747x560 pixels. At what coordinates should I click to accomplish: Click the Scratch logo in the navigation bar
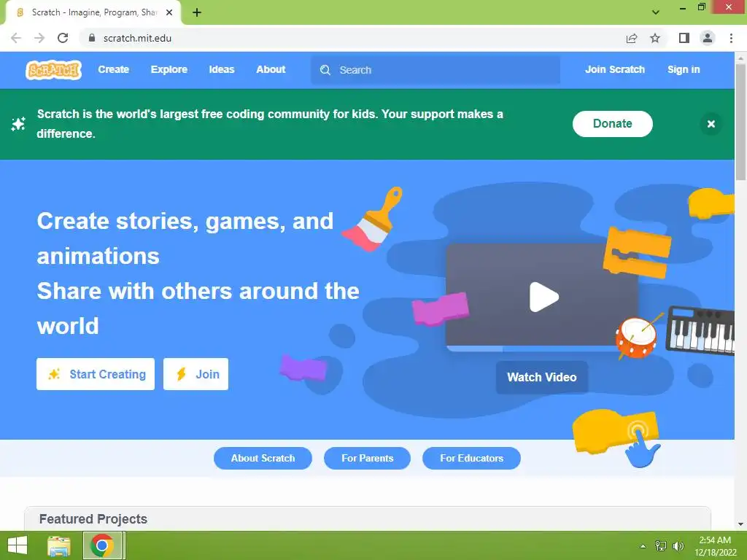(53, 70)
